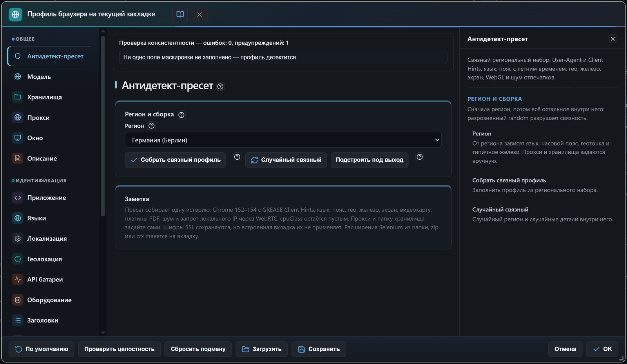Open the Регион dropdown showing Германия (Берлин)
This screenshot has width=627, height=364.
click(283, 140)
